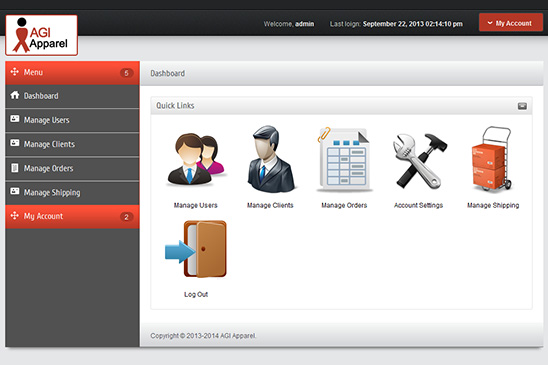The height and width of the screenshot is (365, 548).
Task: Click the Log Out door icon
Action: (196, 249)
